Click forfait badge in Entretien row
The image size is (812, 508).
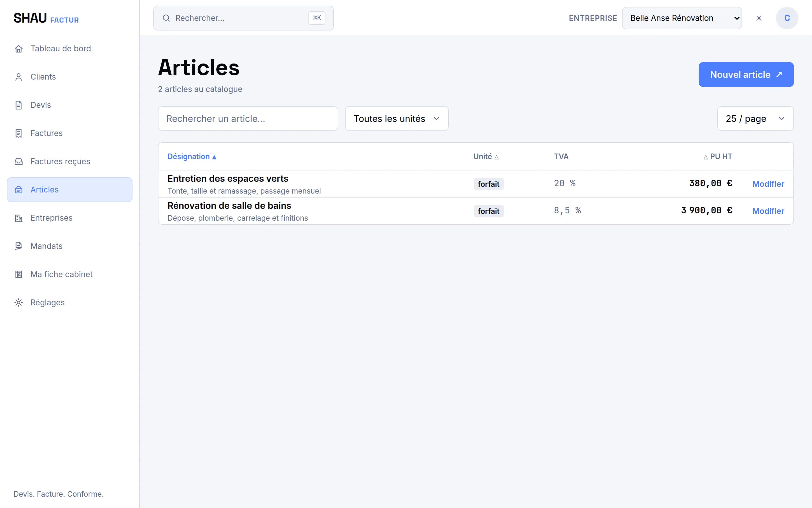point(489,184)
